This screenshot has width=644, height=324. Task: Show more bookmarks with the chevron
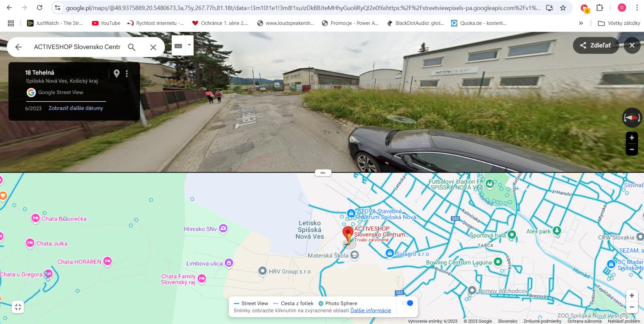tap(581, 23)
